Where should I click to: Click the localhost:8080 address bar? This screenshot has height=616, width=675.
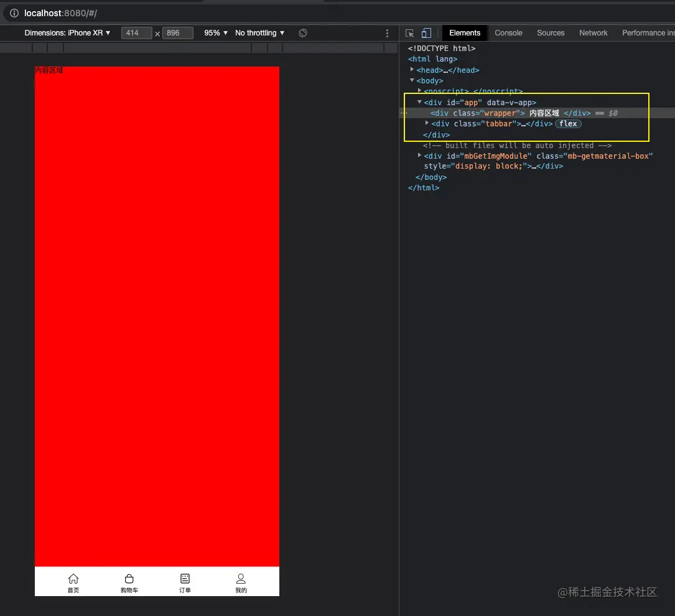[60, 13]
